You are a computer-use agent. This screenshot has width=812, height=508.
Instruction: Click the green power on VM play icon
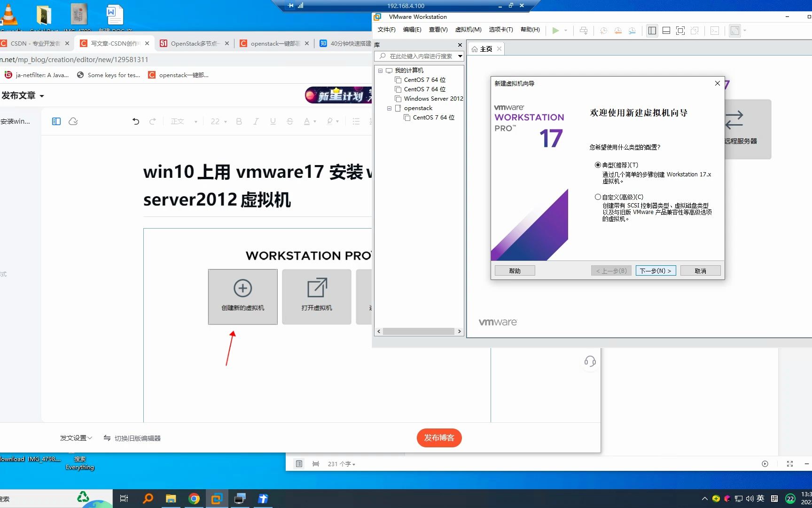click(x=555, y=31)
